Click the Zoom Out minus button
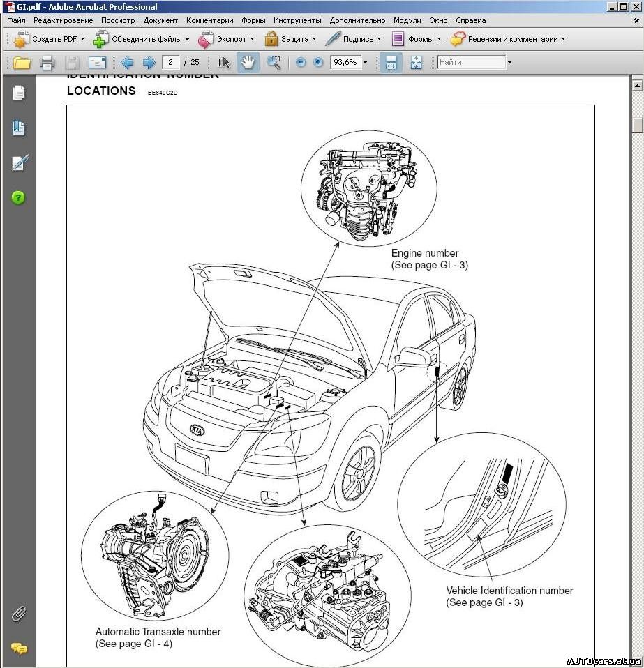The image size is (644, 668). pos(301,63)
